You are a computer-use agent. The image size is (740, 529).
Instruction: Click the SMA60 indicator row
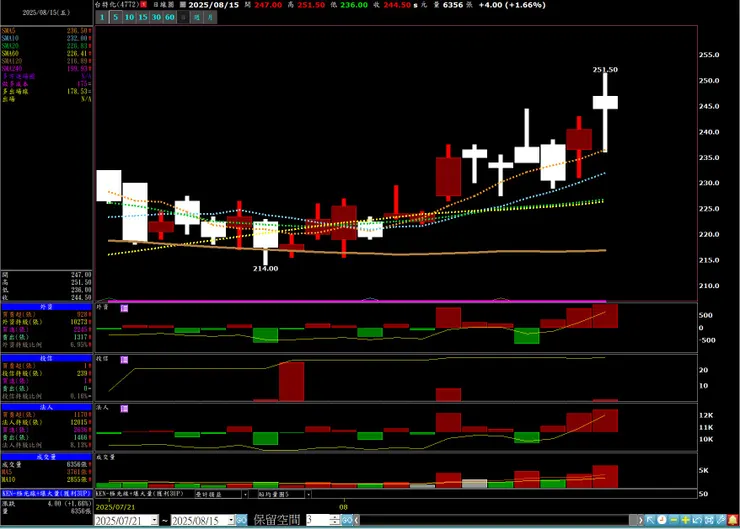point(46,53)
